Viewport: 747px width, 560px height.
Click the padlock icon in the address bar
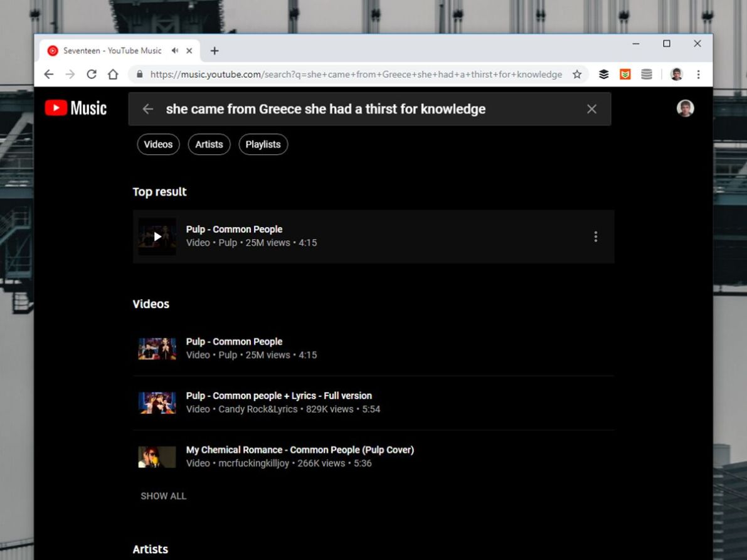(139, 74)
